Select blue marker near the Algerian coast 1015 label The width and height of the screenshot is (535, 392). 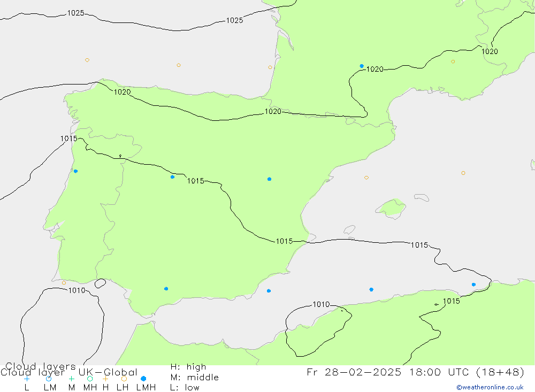coord(473,285)
